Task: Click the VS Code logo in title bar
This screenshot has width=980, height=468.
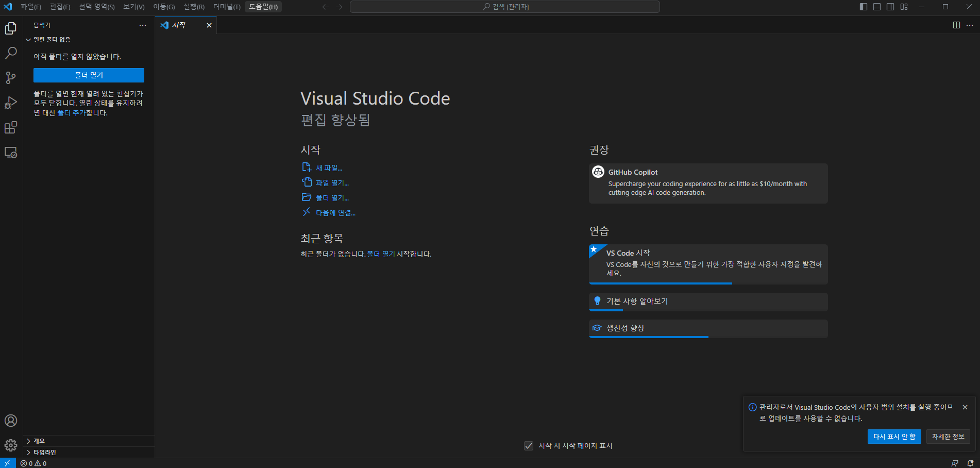Action: (8, 7)
